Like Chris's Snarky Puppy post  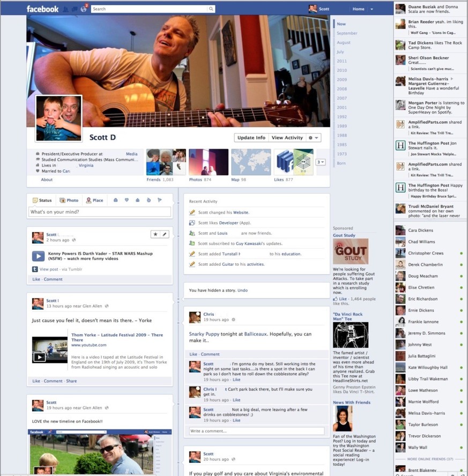coord(193,354)
